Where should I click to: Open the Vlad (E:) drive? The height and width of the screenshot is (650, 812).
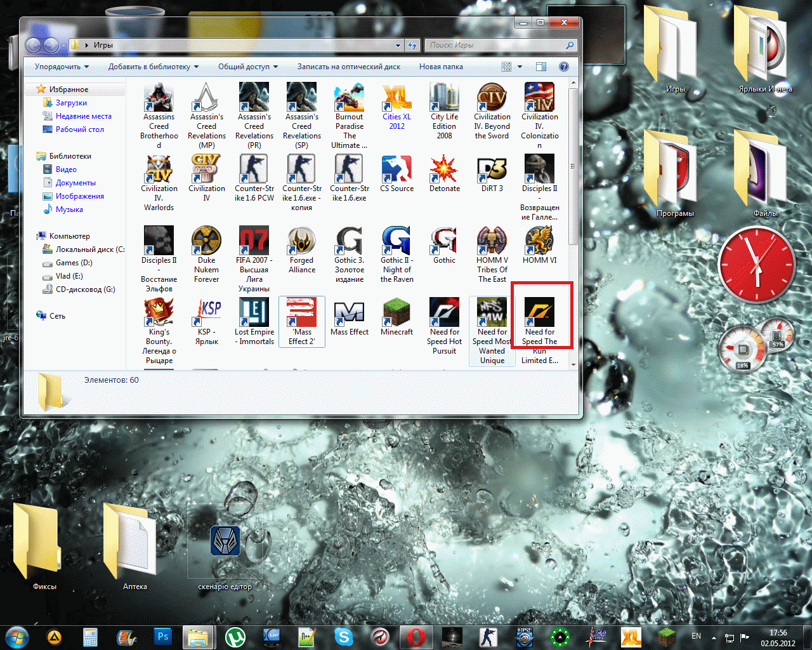pos(69,276)
